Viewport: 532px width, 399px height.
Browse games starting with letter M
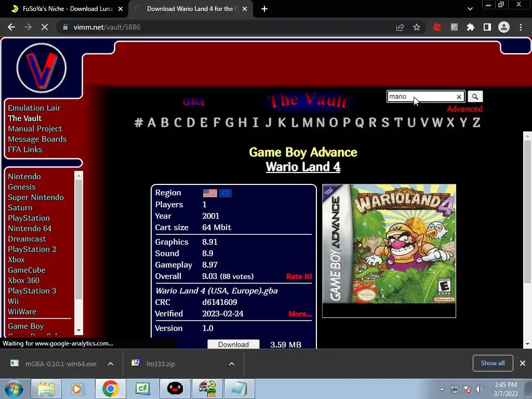308,122
